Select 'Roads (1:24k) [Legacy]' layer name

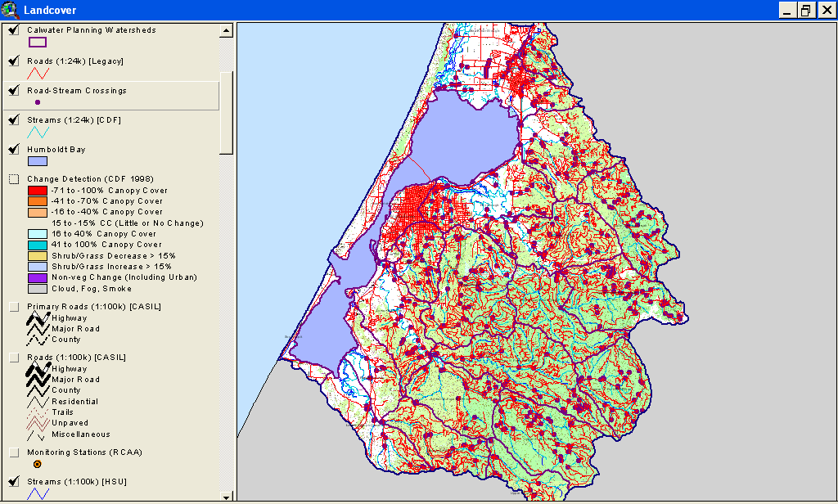point(75,61)
